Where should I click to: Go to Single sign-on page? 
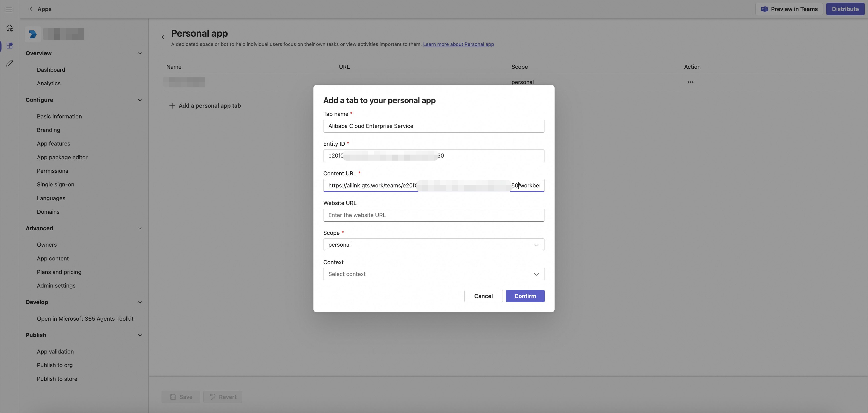pyautogui.click(x=56, y=184)
